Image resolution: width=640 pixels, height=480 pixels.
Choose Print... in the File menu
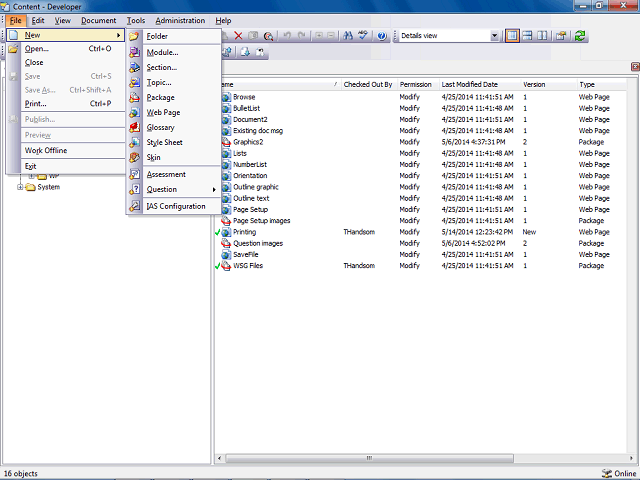coord(66,104)
